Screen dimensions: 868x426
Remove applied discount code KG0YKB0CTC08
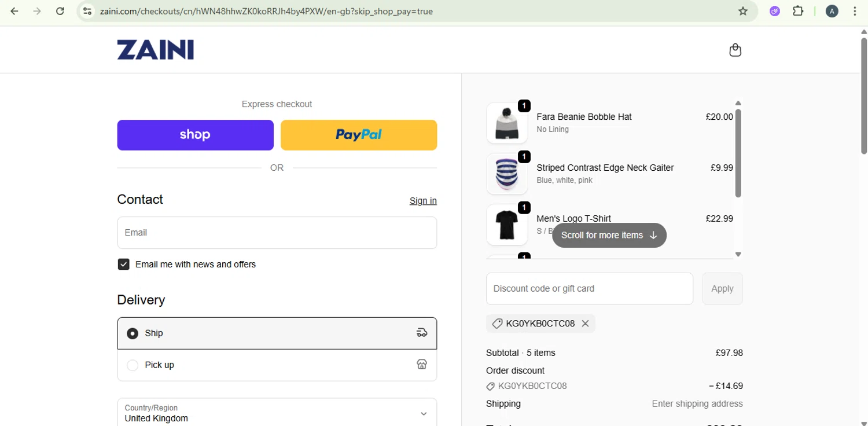pyautogui.click(x=585, y=324)
